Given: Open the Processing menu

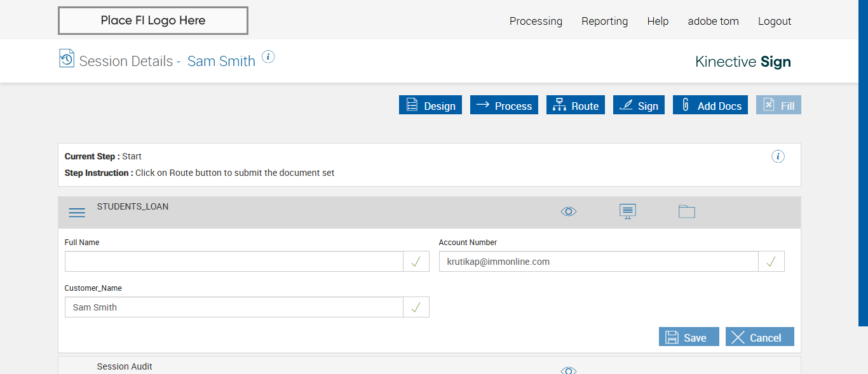Looking at the screenshot, I should (536, 21).
